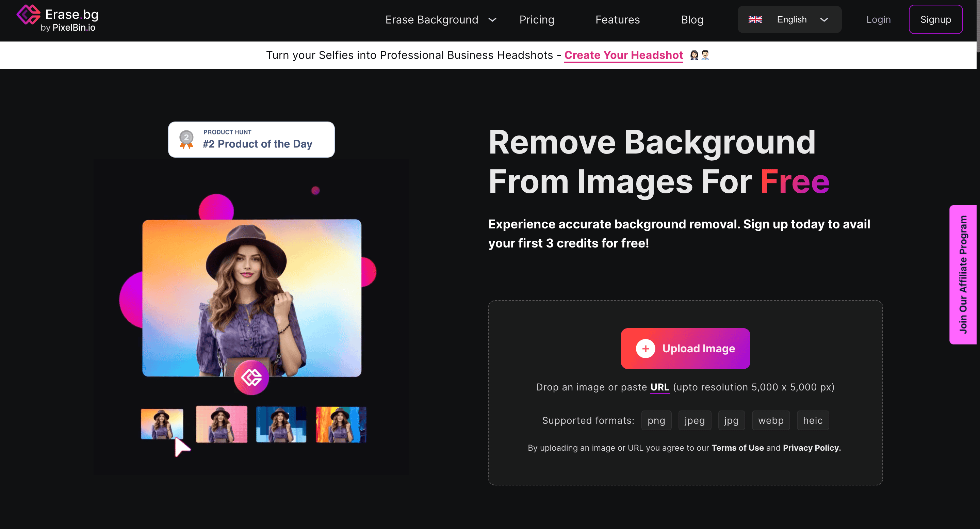Image resolution: width=980 pixels, height=529 pixels.
Task: Select the pink background thumbnail
Action: pyautogui.click(x=222, y=424)
